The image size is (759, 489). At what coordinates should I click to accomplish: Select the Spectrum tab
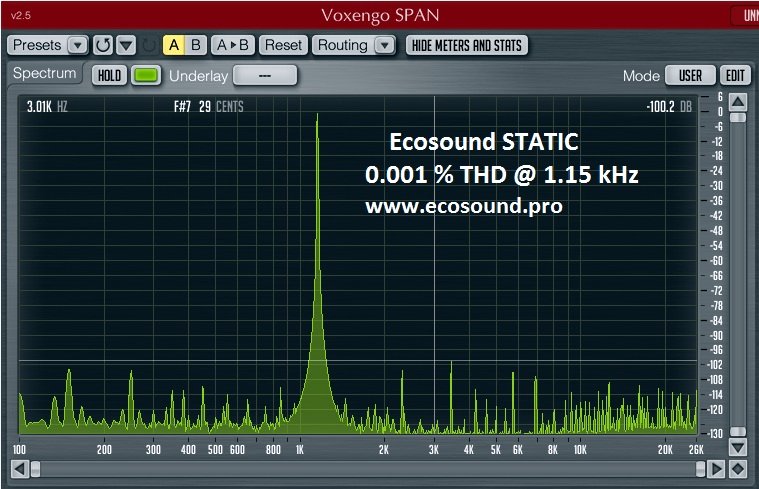[45, 74]
